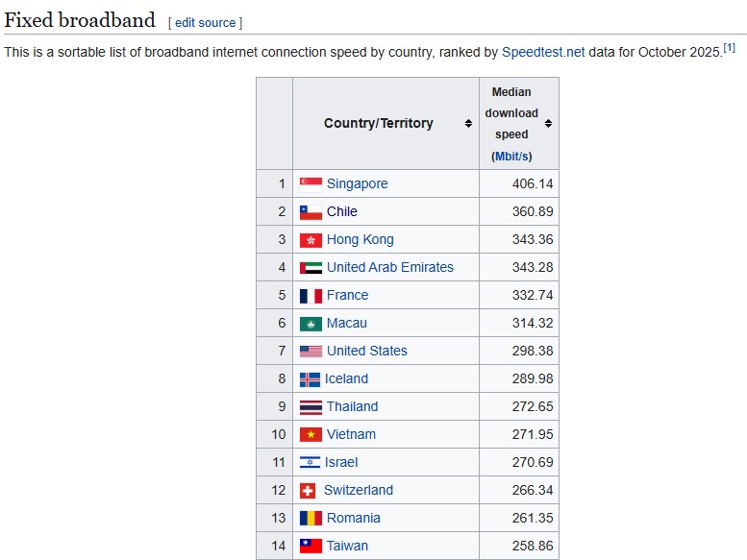Sort table by Median download speed arrows

pos(548,124)
